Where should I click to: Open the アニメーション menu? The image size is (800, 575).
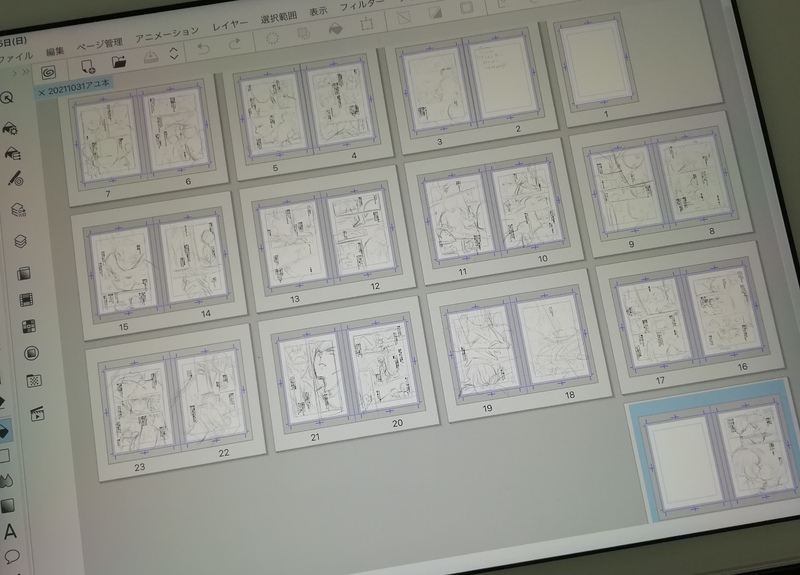(167, 34)
